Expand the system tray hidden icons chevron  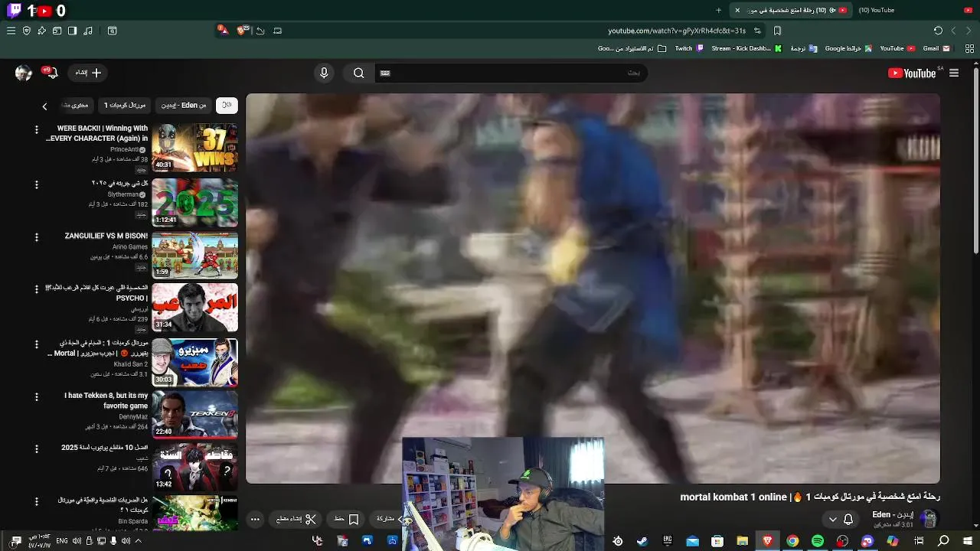point(138,541)
